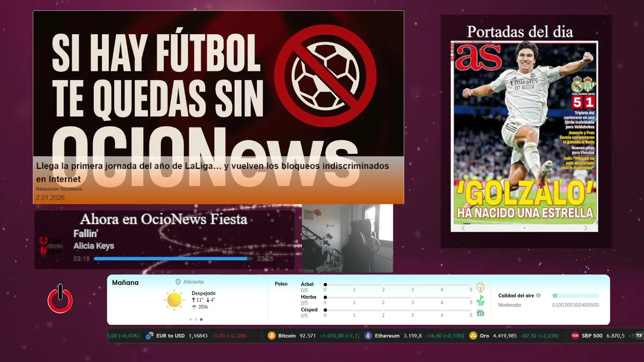Click the rain chance '35%'
The height and width of the screenshot is (362, 644).
(203, 307)
